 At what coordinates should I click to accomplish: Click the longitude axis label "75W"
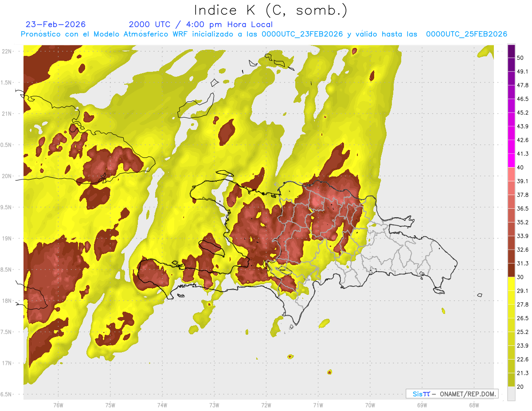point(110,405)
